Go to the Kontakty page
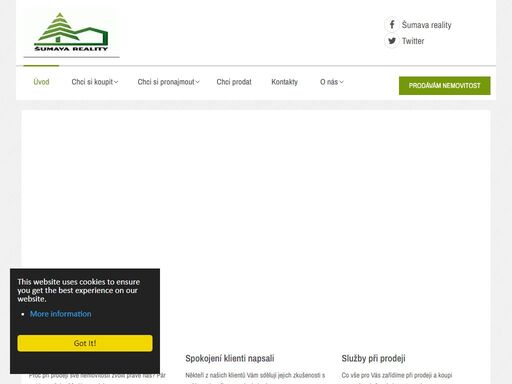Image resolution: width=512 pixels, height=384 pixels. [x=284, y=82]
